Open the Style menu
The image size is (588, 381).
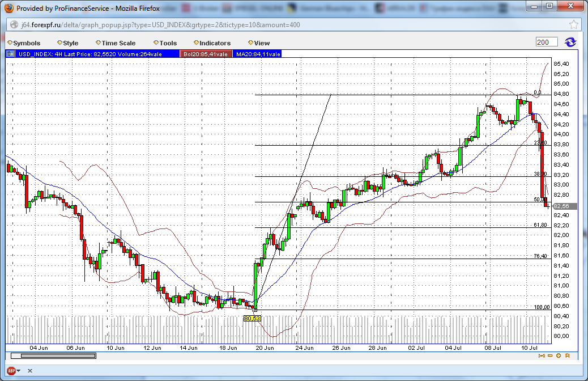pos(70,43)
